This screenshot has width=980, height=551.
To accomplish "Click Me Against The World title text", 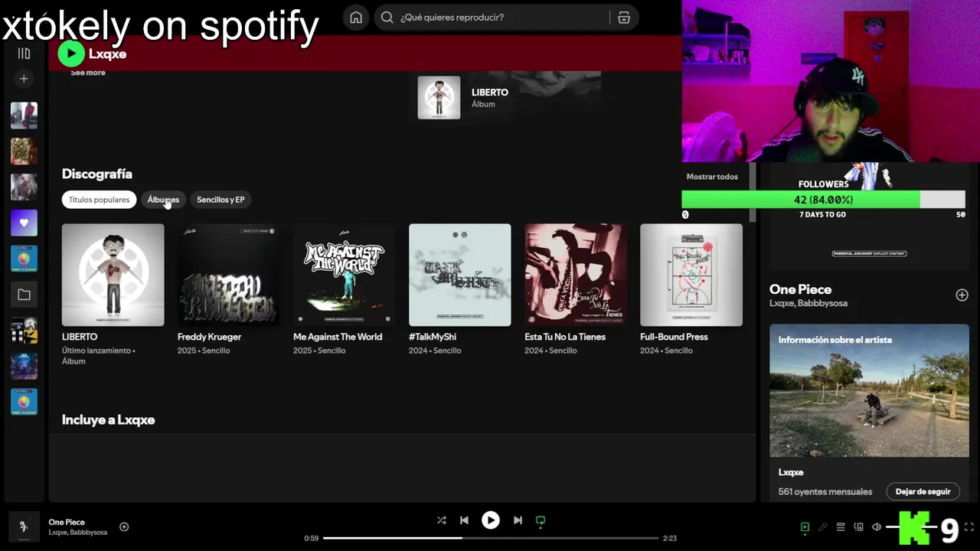I will coord(338,337).
